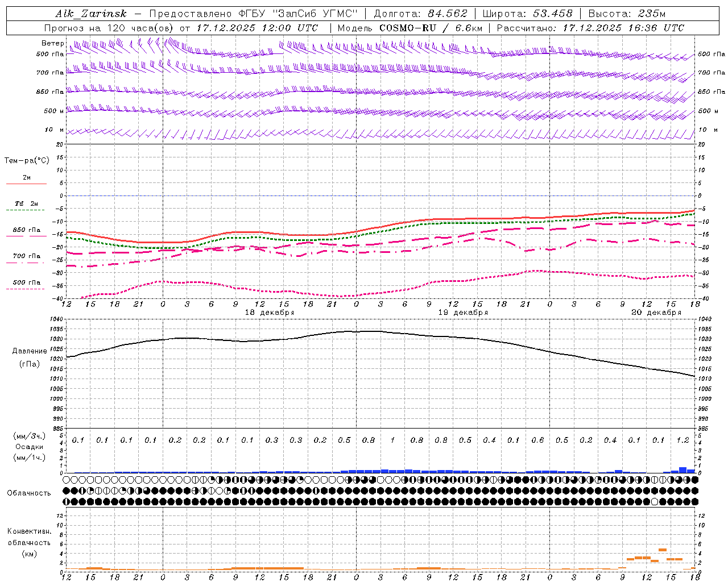Select the Тем-ра(°C) temperature panel label

click(27, 161)
